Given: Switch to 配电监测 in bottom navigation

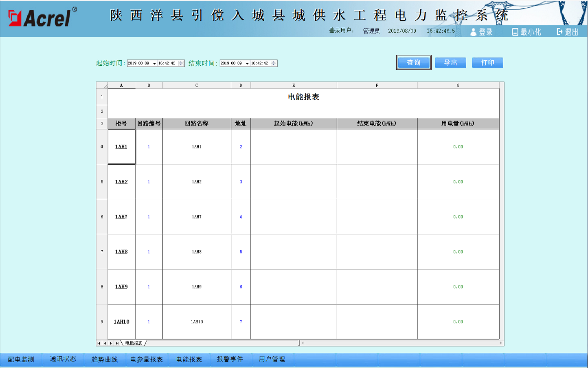Looking at the screenshot, I should [21, 359].
